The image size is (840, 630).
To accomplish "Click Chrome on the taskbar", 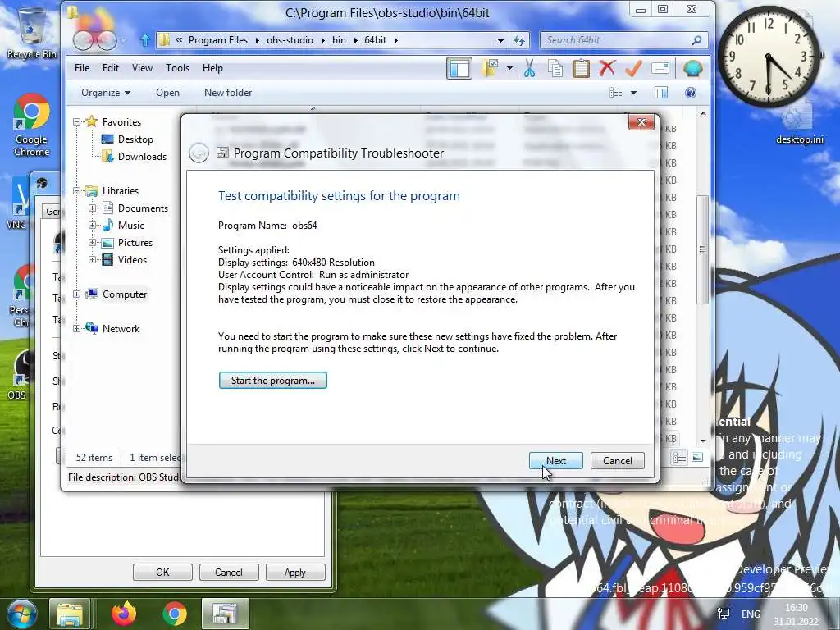I will click(175, 614).
